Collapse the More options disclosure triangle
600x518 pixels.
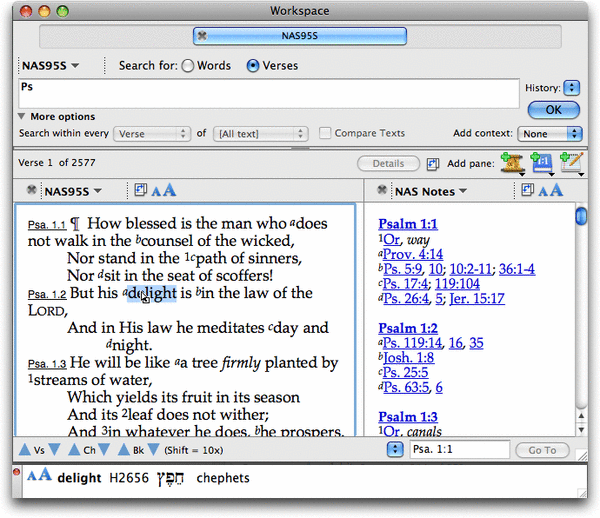coord(22,117)
